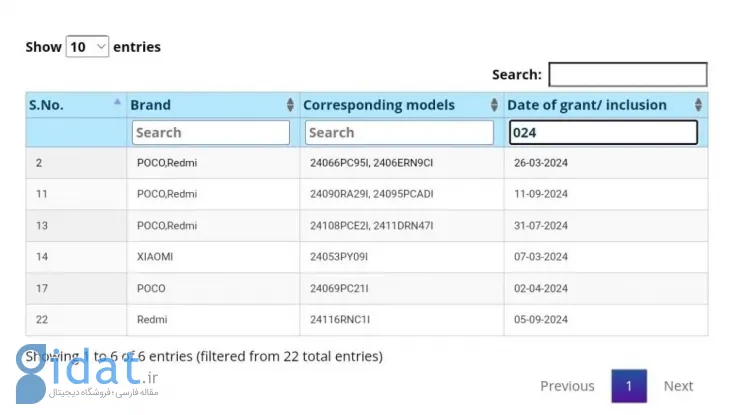Screen dimensions: 740x415
Task: Click POCO,Redmi brand in row 2
Action: coord(167,163)
